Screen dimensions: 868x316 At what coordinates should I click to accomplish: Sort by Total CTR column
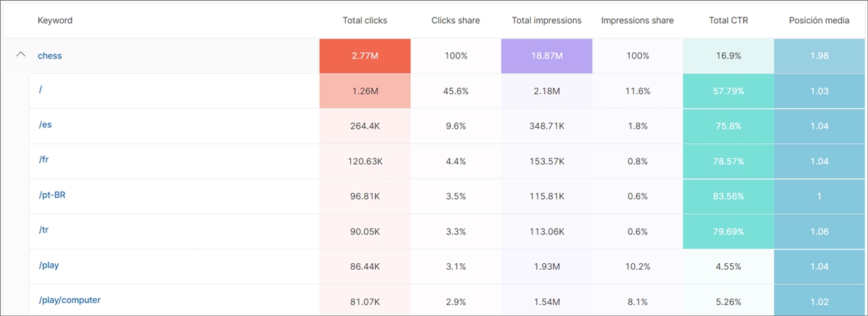728,20
